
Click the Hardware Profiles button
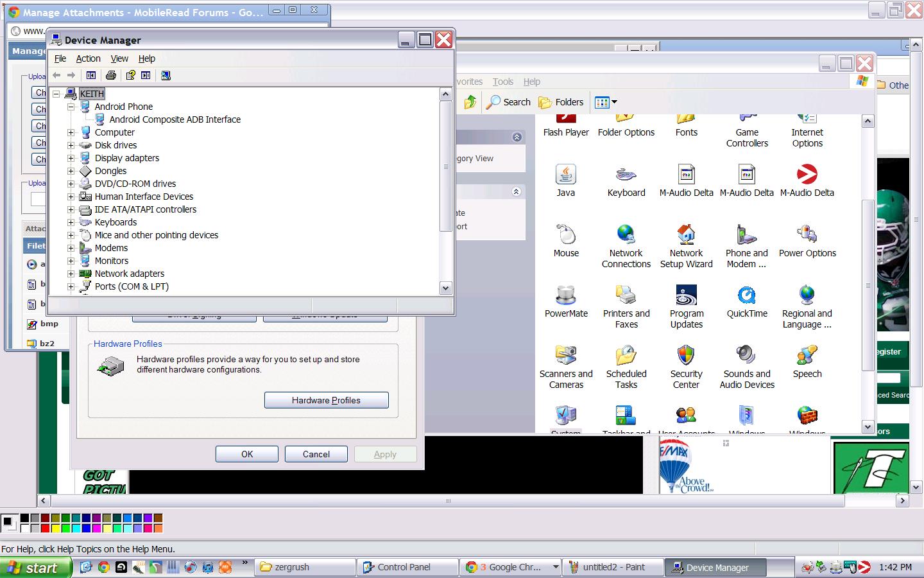coord(327,400)
